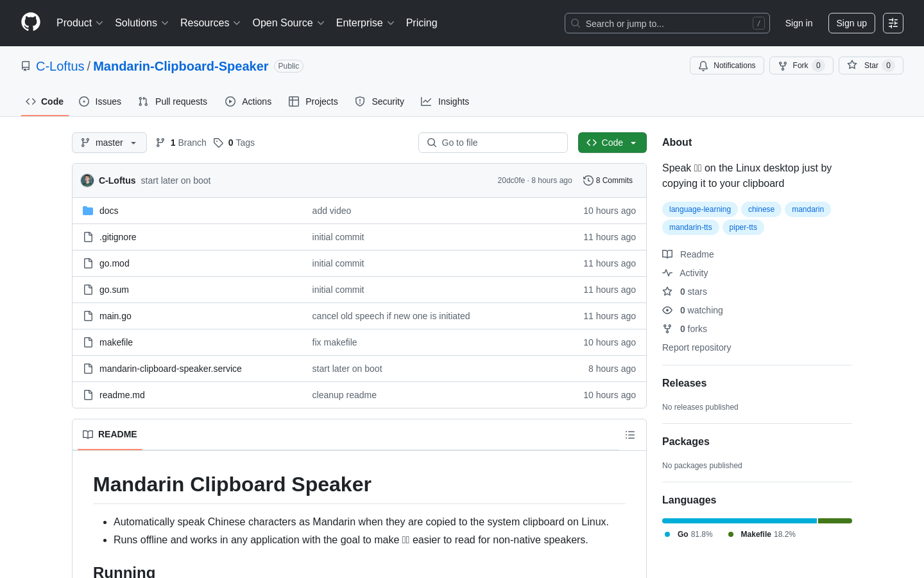924x578 pixels.
Task: Open the global navigation menu icon
Action: click(x=893, y=23)
